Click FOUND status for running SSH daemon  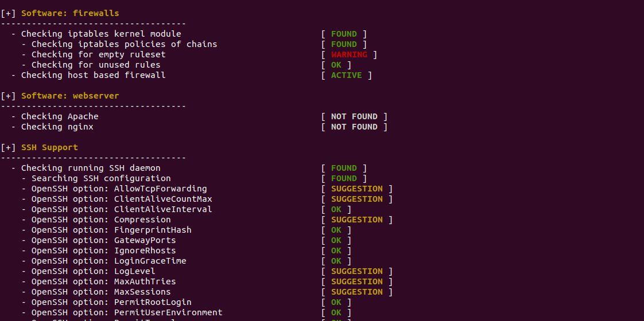tap(344, 168)
